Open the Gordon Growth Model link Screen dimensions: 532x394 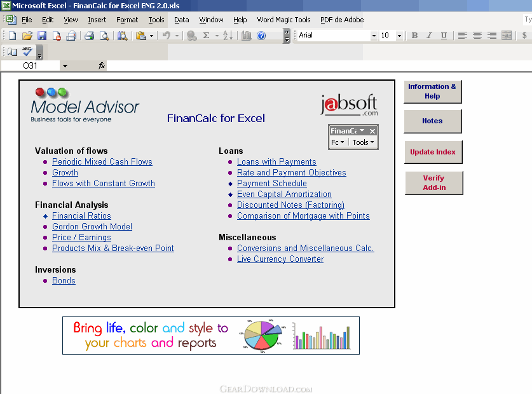[92, 226]
